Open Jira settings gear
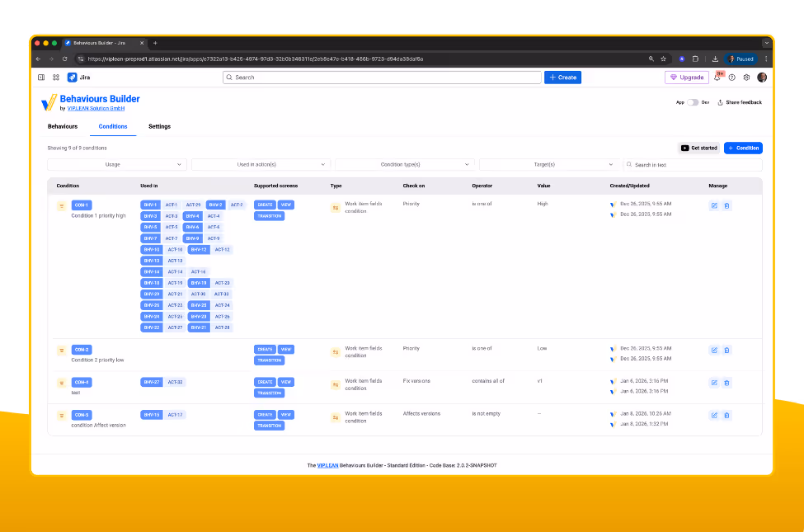The image size is (804, 532). pos(746,78)
